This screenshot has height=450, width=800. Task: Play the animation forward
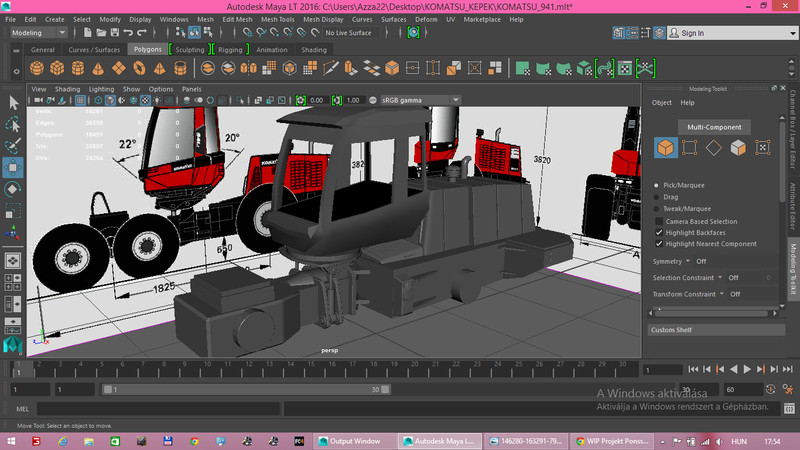[747, 369]
